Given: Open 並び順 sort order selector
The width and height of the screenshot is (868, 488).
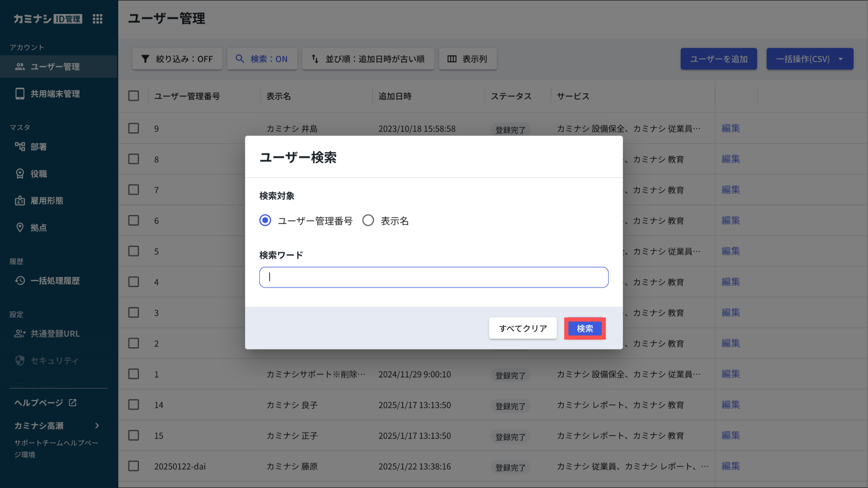Looking at the screenshot, I should (368, 59).
